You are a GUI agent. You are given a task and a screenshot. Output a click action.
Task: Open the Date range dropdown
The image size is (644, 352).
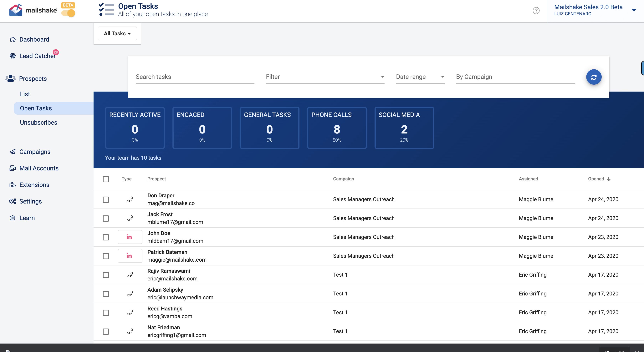(420, 77)
